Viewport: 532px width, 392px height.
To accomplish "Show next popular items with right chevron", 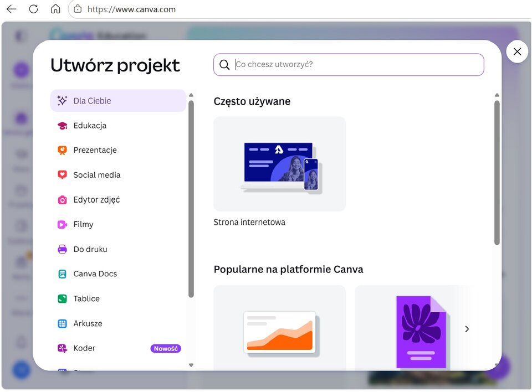I will point(467,328).
